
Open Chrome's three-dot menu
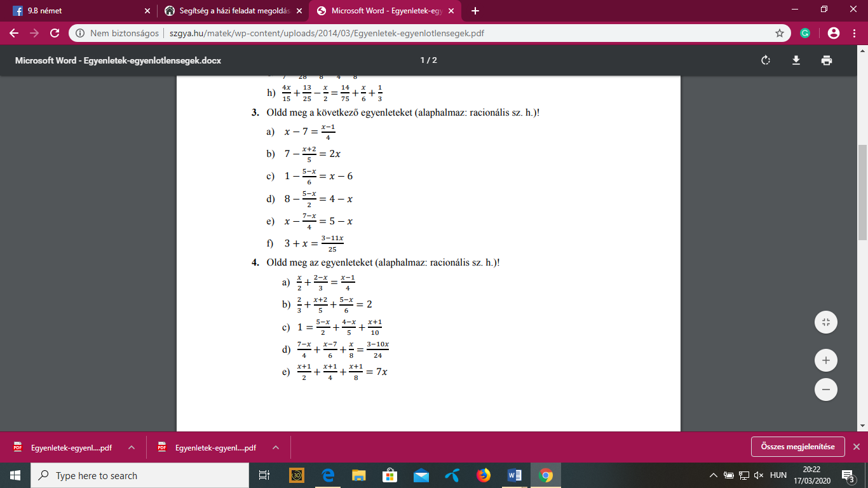[854, 33]
